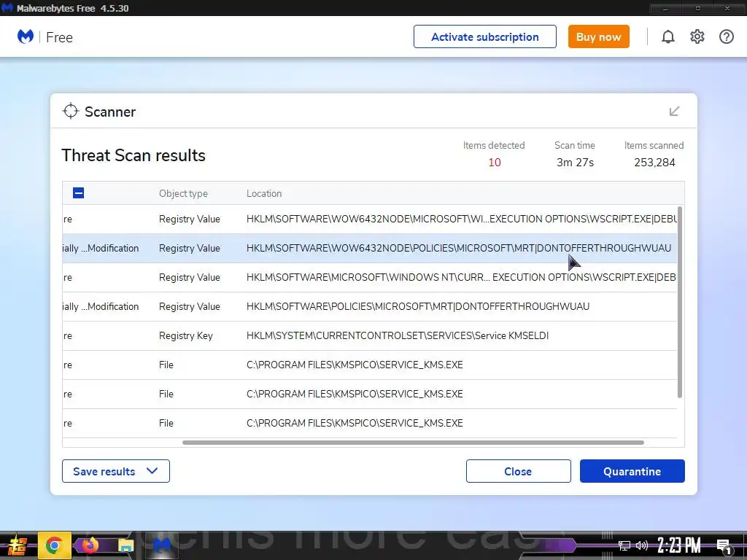Open the action center notification icon
Viewport: 747px width, 560px height.
tap(724, 546)
